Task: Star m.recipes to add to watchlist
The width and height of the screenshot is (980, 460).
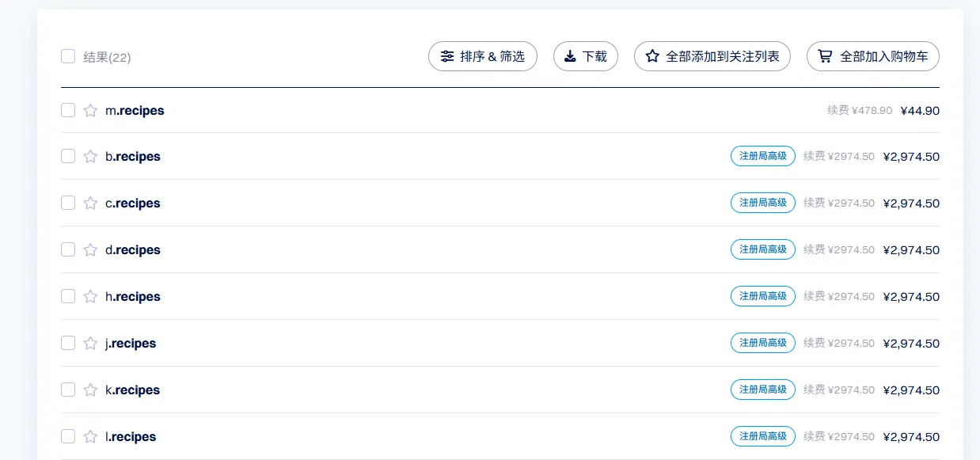Action: (x=90, y=110)
